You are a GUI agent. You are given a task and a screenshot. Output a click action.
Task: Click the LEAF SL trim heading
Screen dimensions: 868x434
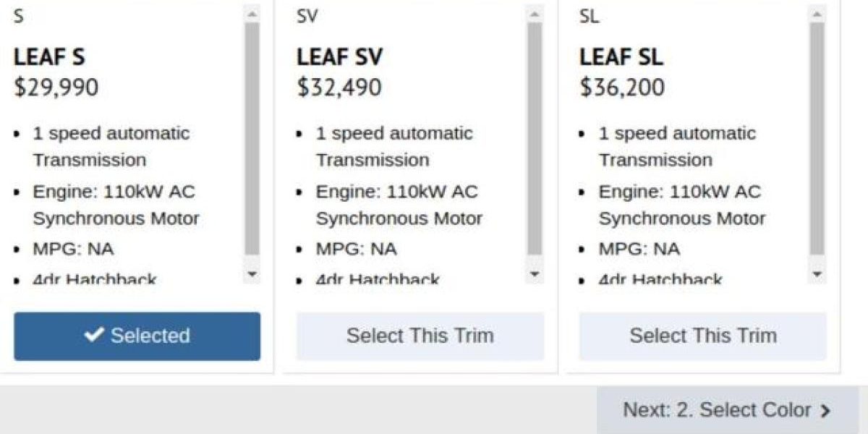(x=621, y=57)
